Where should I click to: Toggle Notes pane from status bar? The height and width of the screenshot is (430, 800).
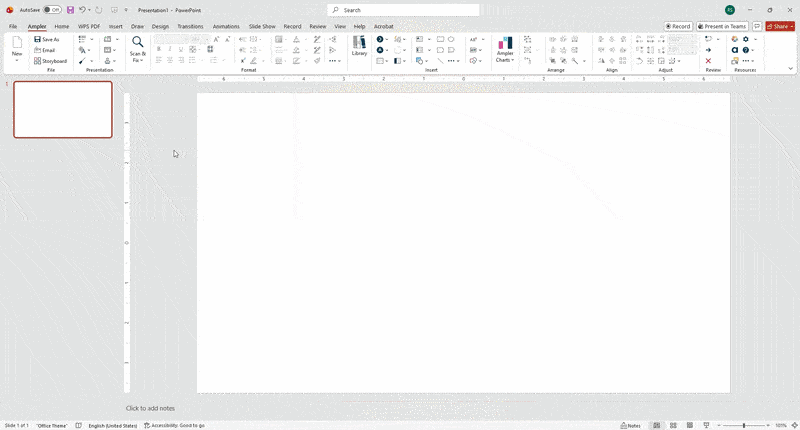click(631, 425)
